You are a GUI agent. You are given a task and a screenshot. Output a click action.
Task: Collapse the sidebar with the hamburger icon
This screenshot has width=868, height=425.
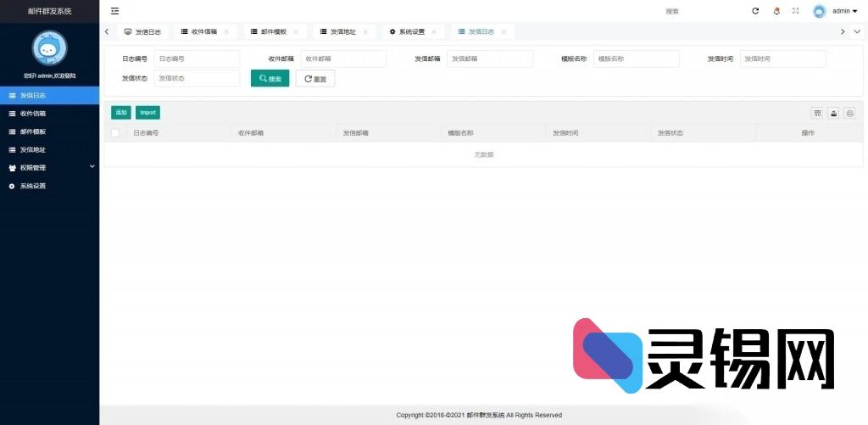point(114,11)
